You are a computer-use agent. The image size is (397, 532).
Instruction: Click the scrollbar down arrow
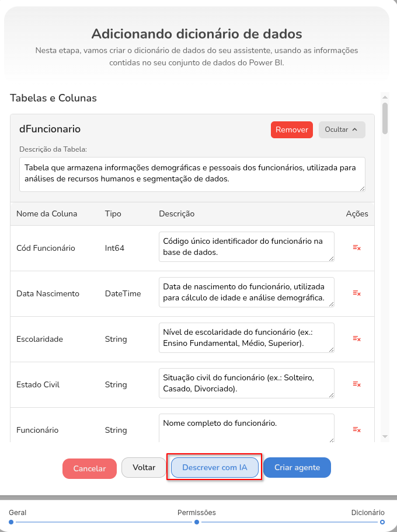tap(385, 437)
